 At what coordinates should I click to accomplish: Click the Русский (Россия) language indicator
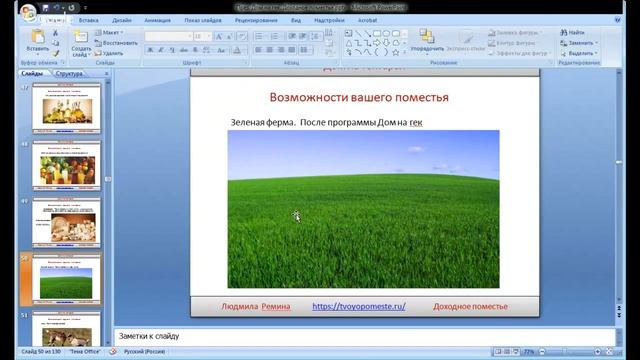pos(144,351)
